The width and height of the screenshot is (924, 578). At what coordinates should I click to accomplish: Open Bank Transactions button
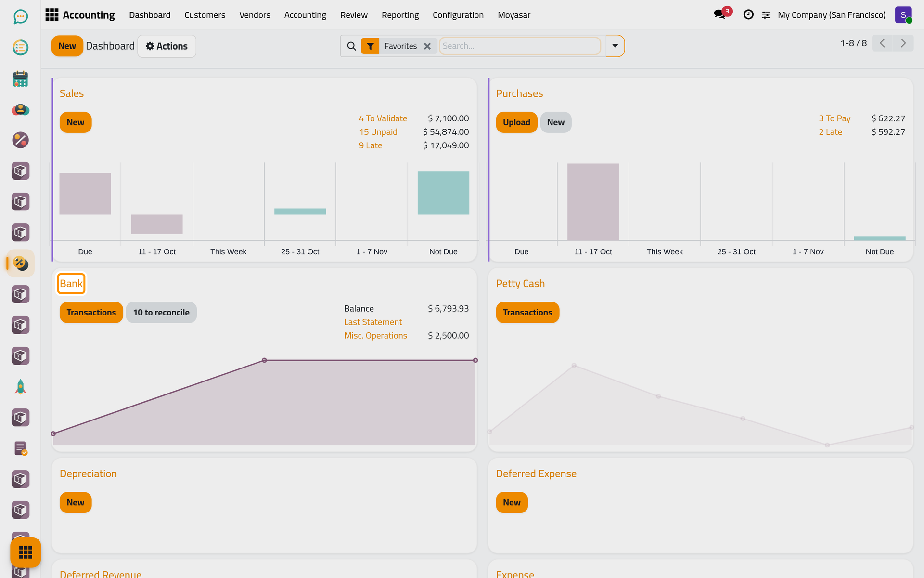tap(91, 313)
